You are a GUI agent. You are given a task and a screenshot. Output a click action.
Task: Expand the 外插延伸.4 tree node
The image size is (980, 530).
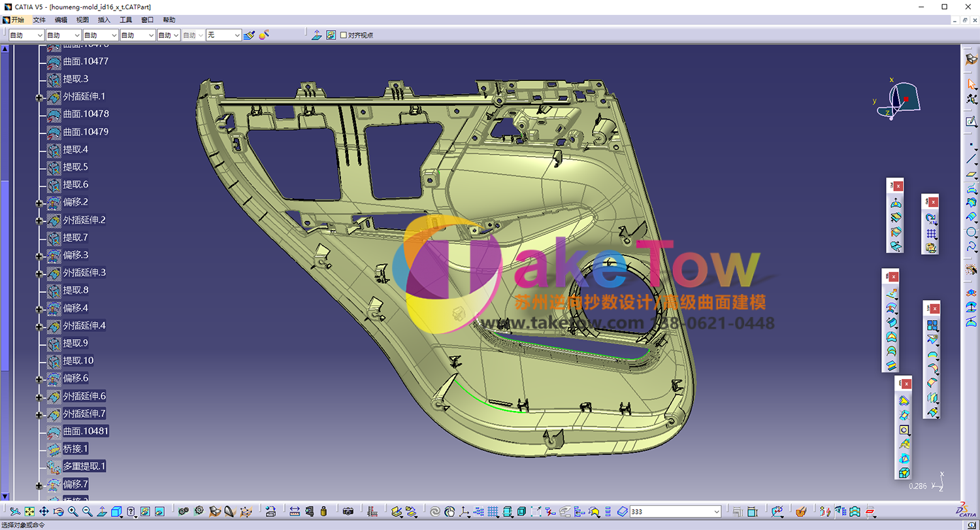39,326
